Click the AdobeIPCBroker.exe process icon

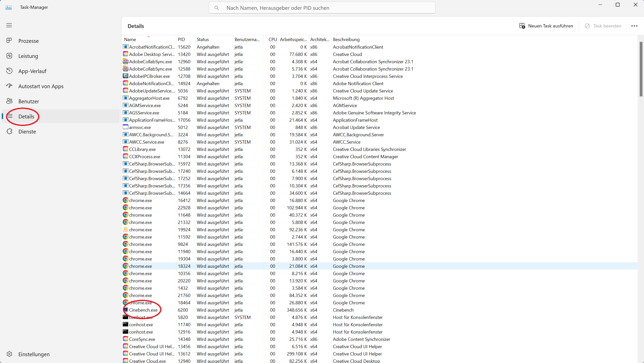click(x=125, y=76)
